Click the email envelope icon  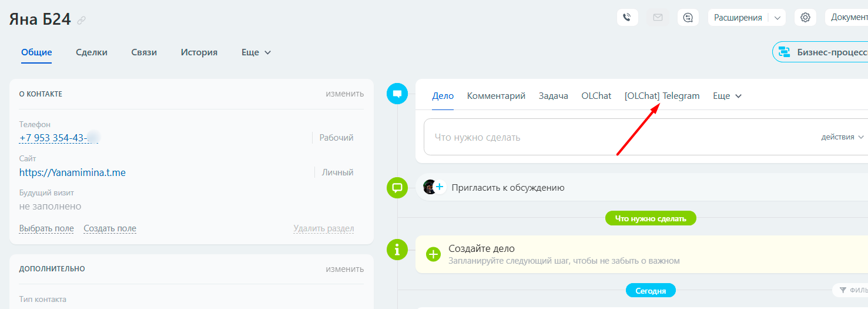(x=658, y=18)
